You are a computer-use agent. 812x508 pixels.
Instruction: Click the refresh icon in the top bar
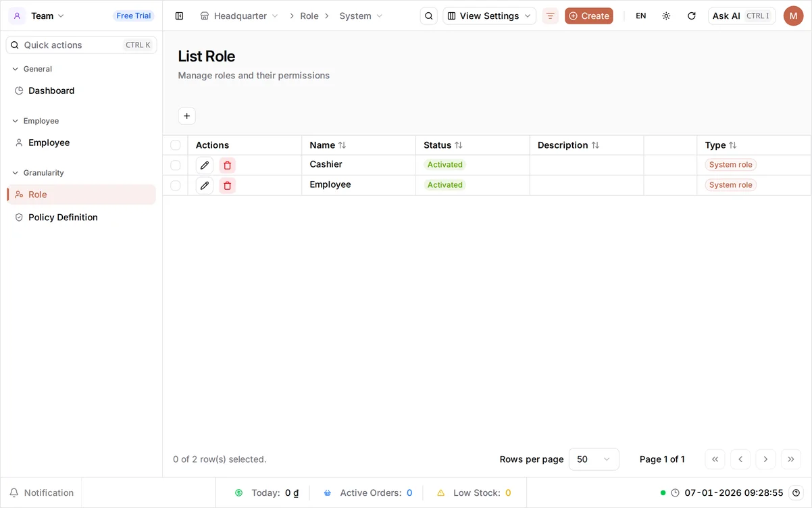click(692, 16)
